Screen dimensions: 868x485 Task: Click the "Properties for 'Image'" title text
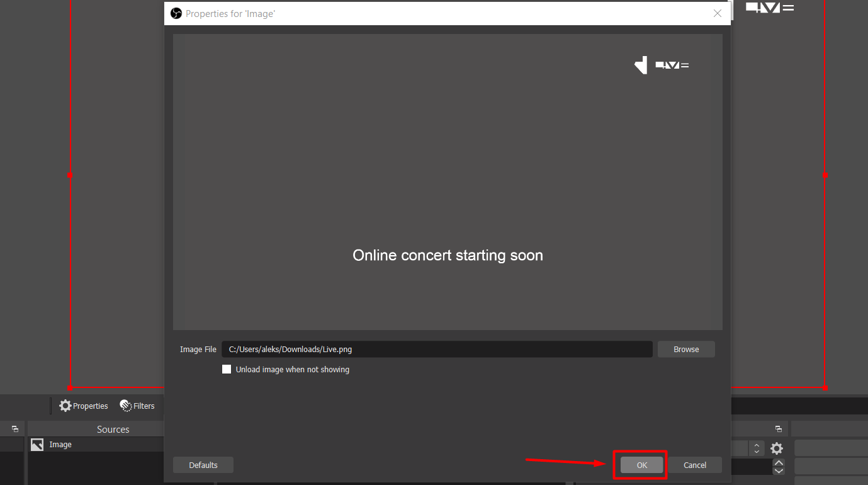point(230,13)
